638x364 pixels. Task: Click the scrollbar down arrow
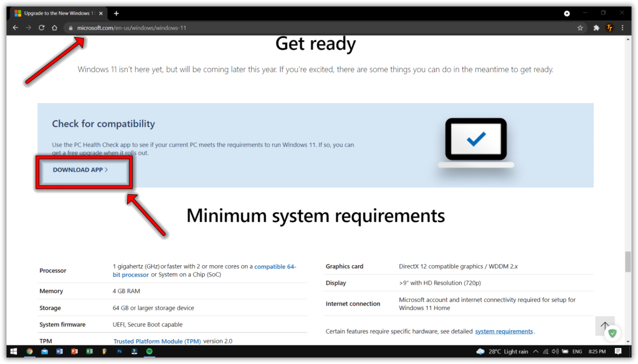628,342
